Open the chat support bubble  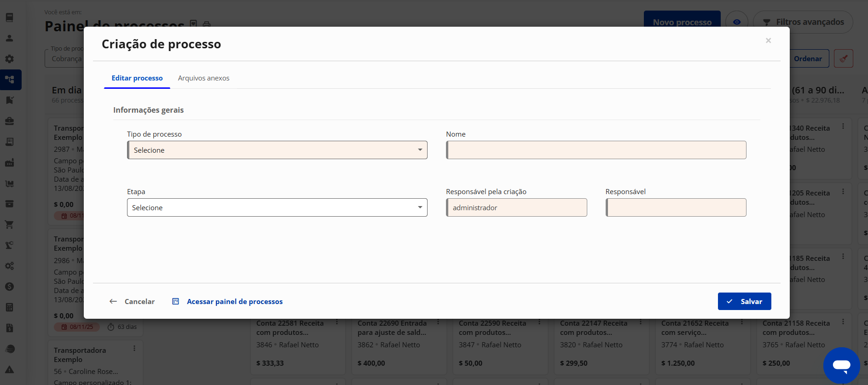[841, 366]
